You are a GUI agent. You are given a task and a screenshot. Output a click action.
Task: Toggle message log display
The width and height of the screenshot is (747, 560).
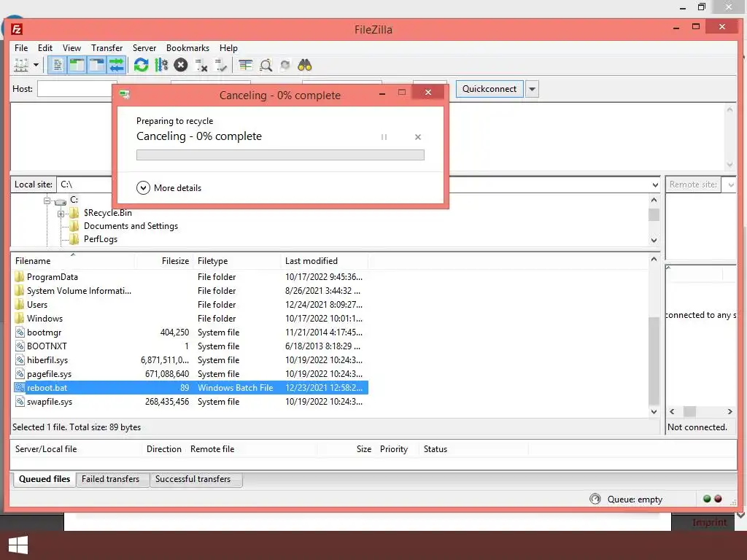tap(57, 65)
